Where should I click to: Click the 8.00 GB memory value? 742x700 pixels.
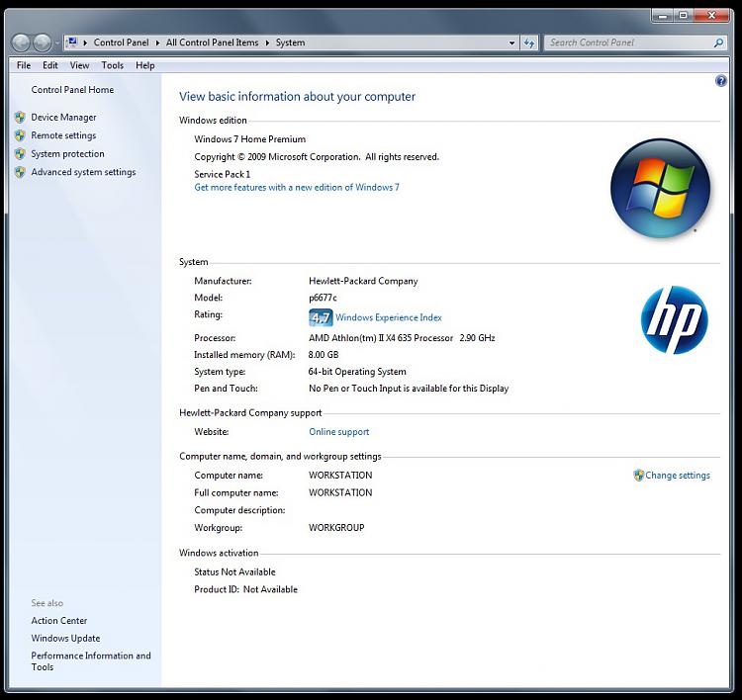coord(324,355)
